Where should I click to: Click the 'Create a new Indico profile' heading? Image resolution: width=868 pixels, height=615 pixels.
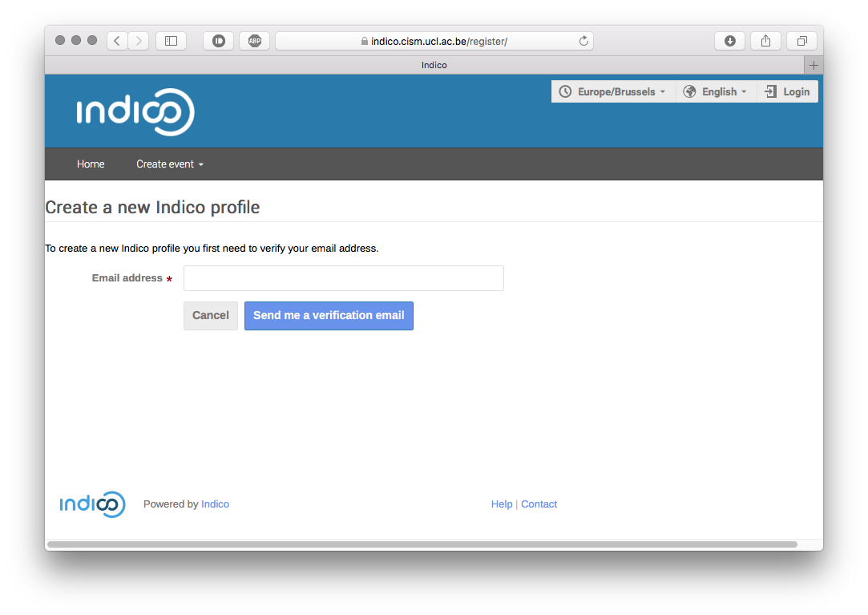tap(152, 207)
